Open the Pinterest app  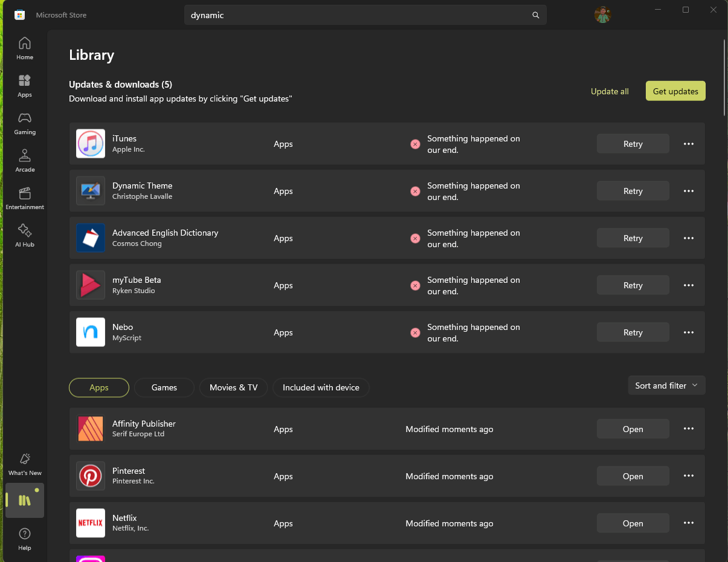[x=633, y=476]
